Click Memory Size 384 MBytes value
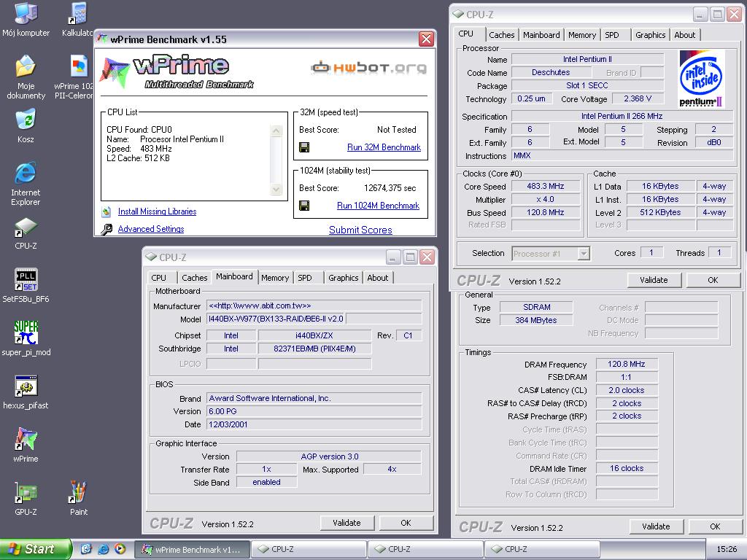747x560 pixels. [536, 321]
